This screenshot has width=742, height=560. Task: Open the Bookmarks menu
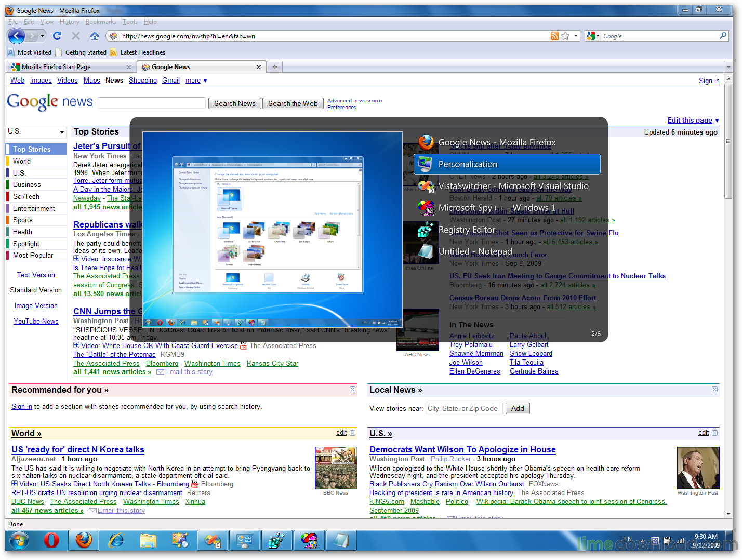(x=101, y=22)
